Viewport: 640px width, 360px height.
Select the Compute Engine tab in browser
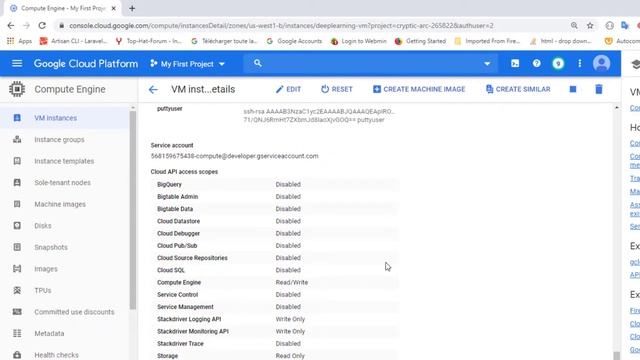point(63,8)
